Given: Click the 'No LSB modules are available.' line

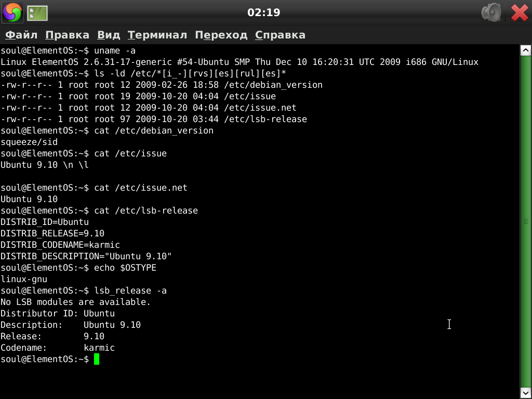Looking at the screenshot, I should coord(75,302).
